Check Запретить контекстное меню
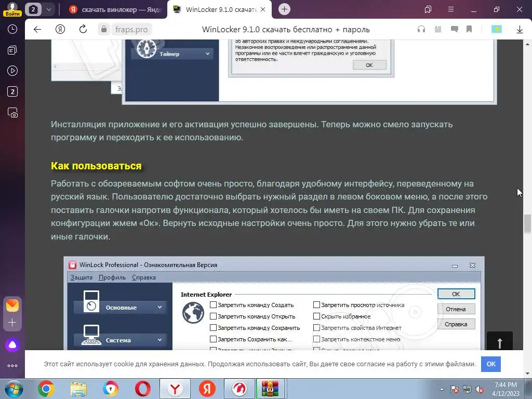The image size is (532, 399). click(x=316, y=339)
